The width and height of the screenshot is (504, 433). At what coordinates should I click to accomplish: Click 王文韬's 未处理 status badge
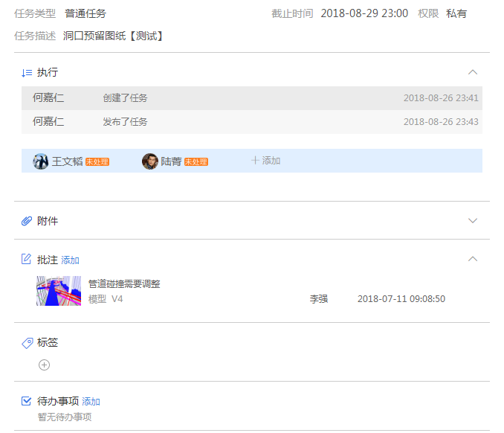(97, 162)
